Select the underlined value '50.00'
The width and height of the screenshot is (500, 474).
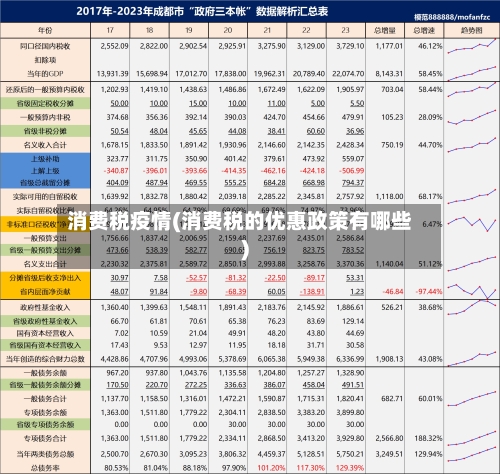pos(119,103)
